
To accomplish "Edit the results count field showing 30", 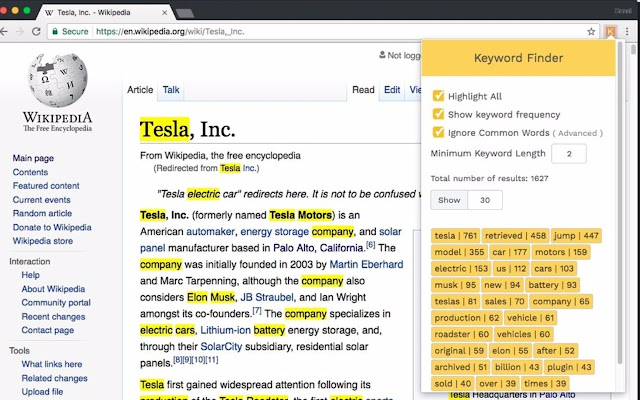I will click(x=485, y=200).
